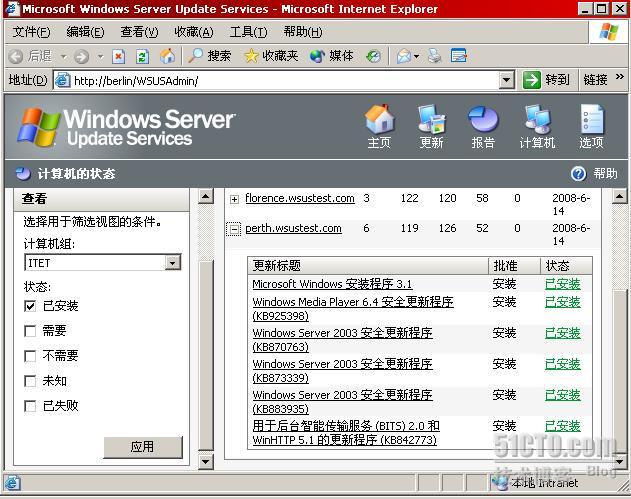
Task: Click the Windows flag logo in IE corner
Action: pos(608,31)
